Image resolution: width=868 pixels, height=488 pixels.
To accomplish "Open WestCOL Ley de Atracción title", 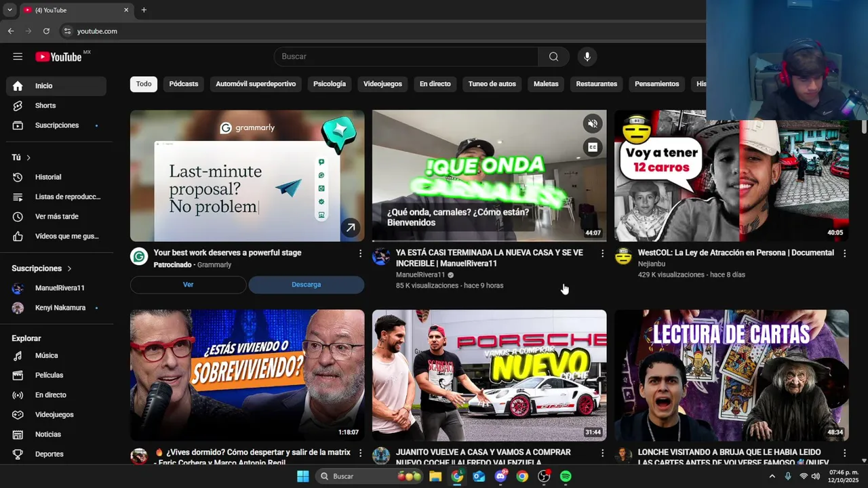I will 736,253.
